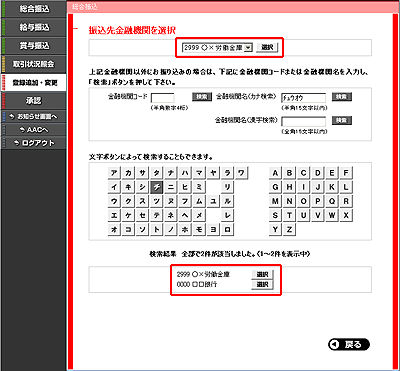Focus the 漢字検索 bank name field
The image size is (400, 371).
point(303,121)
